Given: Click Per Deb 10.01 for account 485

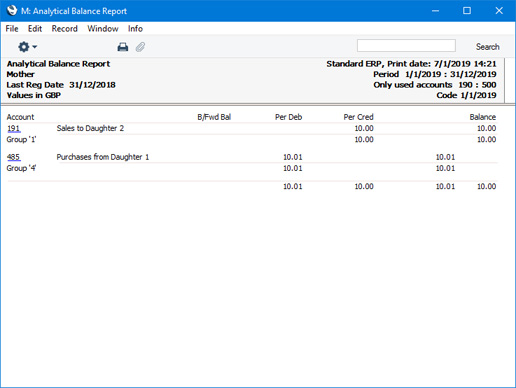Looking at the screenshot, I should (293, 157).
